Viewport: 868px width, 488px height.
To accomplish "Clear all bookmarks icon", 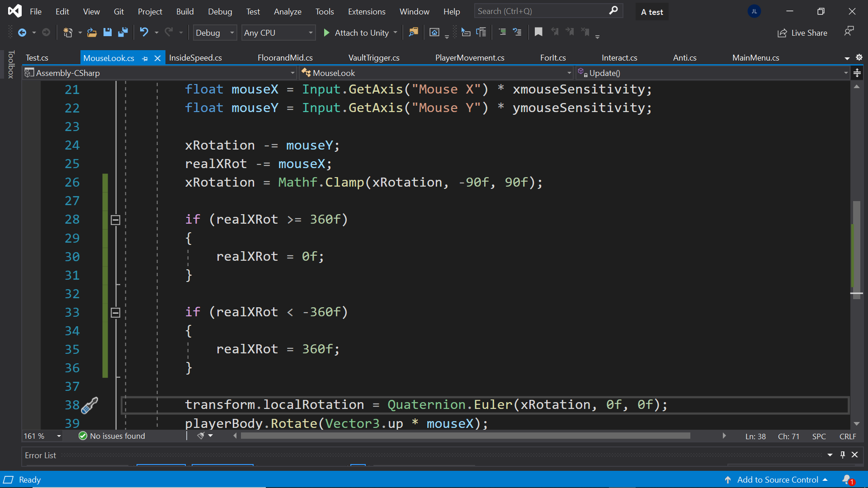I will pos(585,32).
